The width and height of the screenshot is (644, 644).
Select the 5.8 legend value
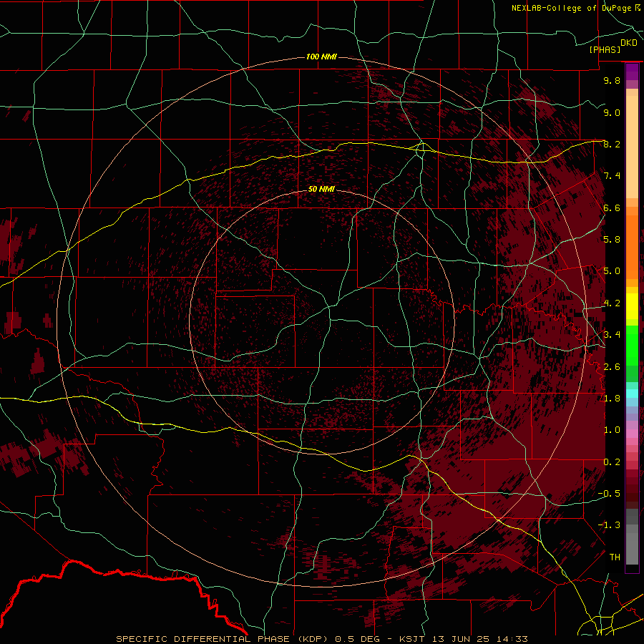pos(612,240)
